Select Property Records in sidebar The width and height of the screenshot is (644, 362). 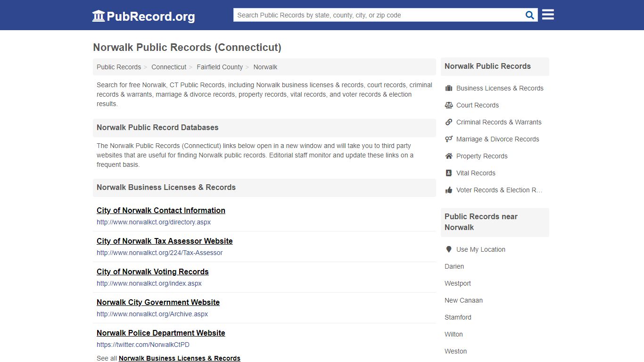[x=482, y=156]
